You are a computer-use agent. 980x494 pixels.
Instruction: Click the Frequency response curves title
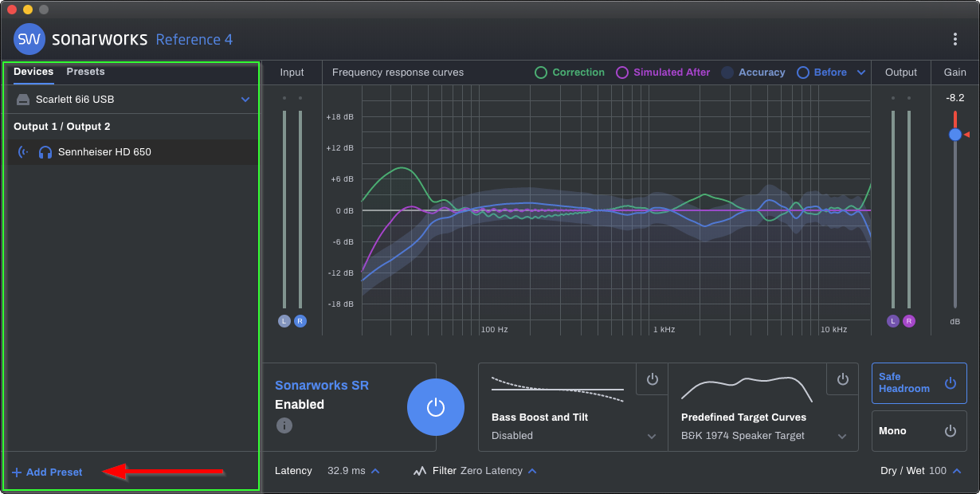click(398, 73)
